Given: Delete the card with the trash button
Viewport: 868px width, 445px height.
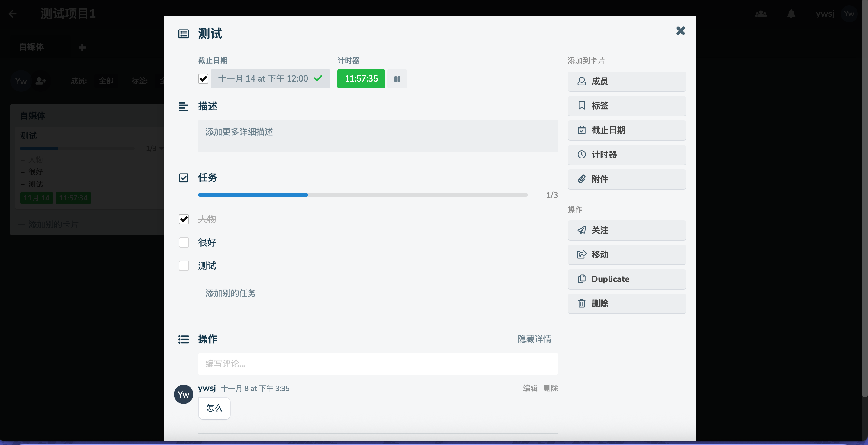Looking at the screenshot, I should (x=626, y=303).
